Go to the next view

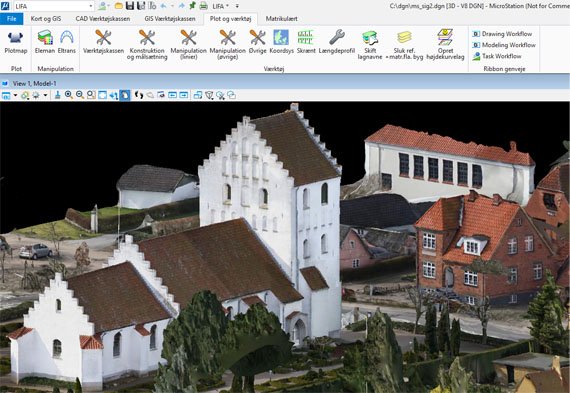point(184,95)
